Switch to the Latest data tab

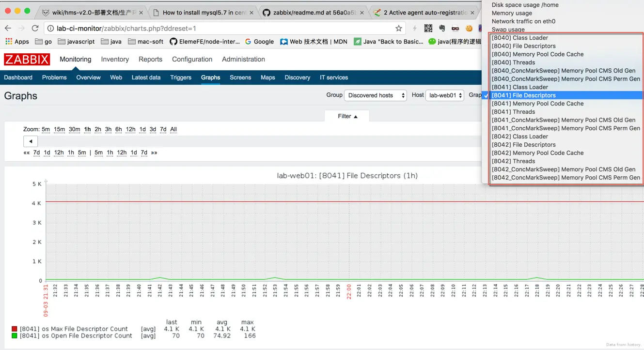tap(146, 77)
